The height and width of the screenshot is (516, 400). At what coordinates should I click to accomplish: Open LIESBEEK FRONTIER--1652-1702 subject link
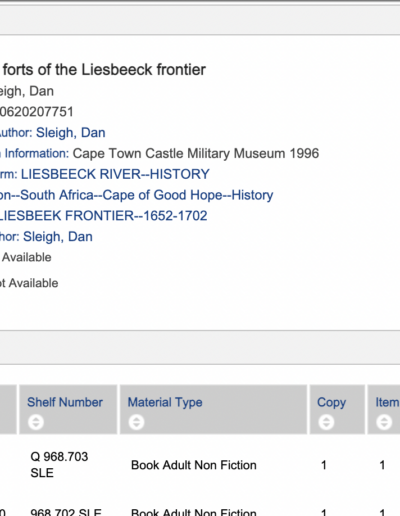coord(103,216)
